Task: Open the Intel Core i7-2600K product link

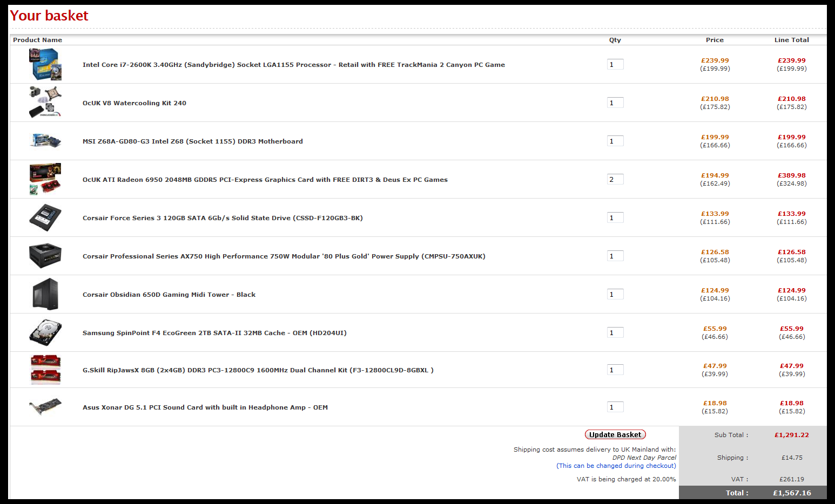Action: [294, 65]
